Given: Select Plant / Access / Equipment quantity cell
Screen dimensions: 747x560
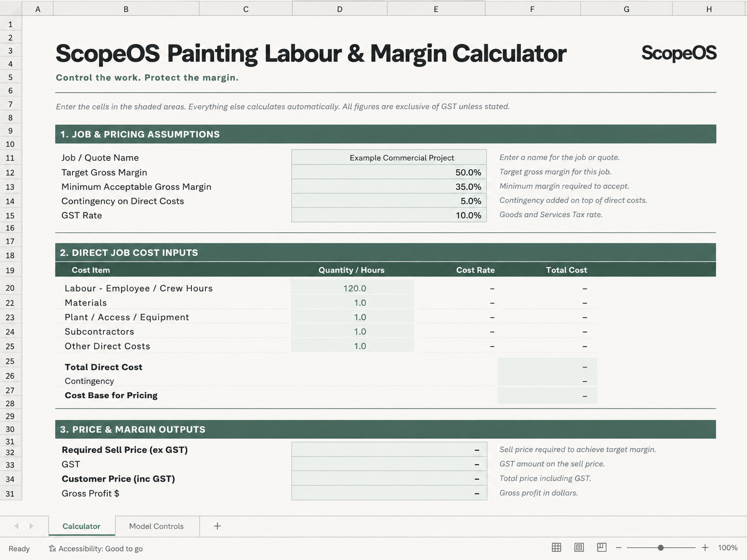Looking at the screenshot, I should [352, 317].
